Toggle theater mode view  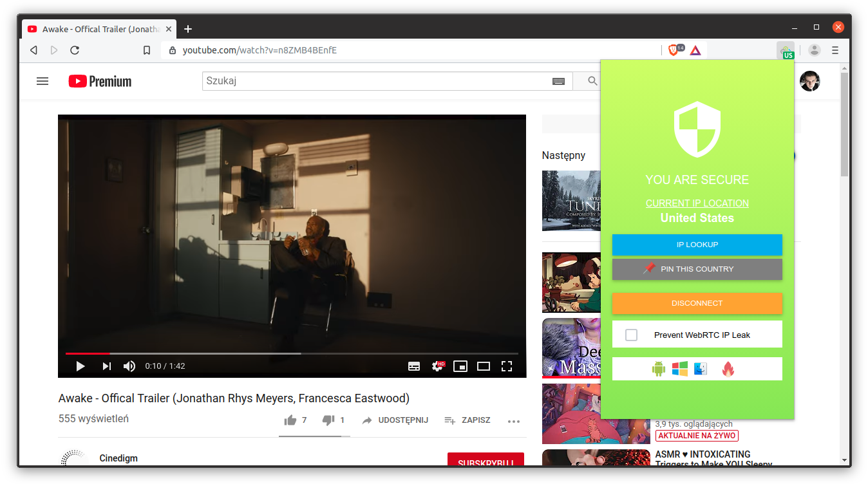pyautogui.click(x=484, y=366)
